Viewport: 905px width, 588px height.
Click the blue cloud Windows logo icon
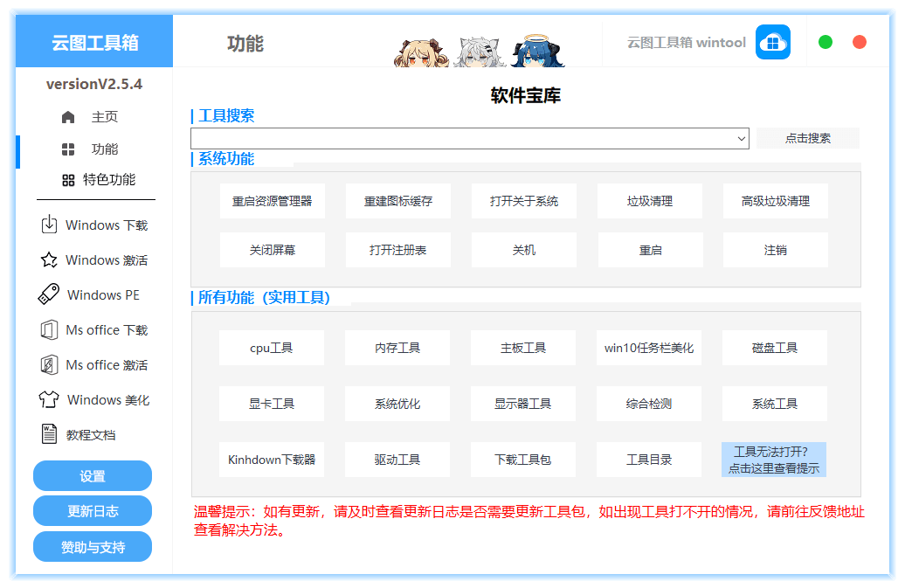point(772,42)
